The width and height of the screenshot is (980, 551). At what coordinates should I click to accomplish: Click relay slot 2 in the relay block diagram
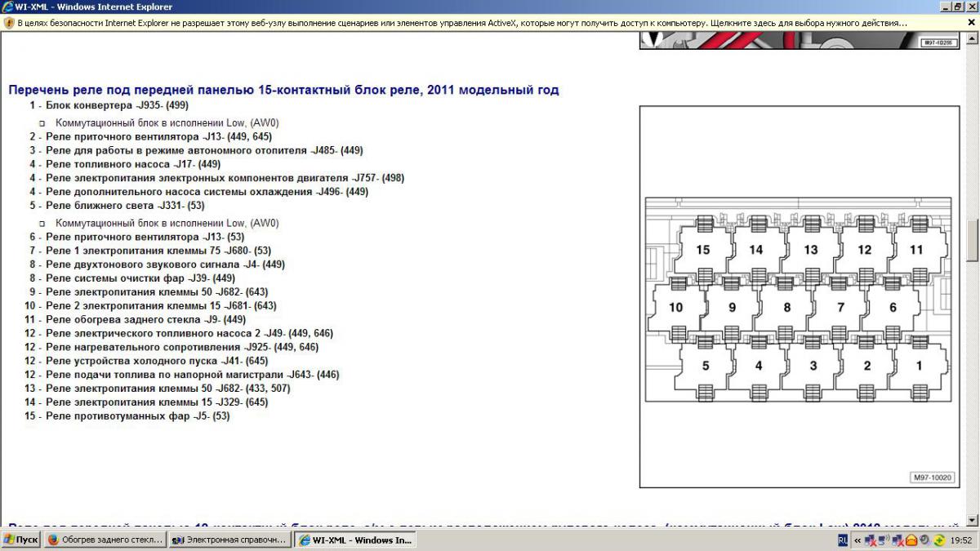(866, 366)
